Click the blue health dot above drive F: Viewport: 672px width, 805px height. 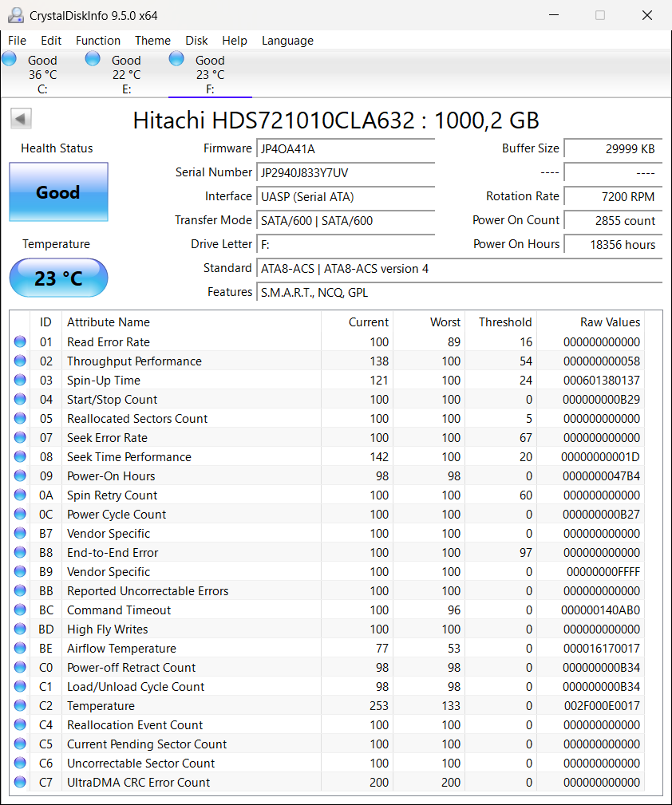(x=176, y=57)
